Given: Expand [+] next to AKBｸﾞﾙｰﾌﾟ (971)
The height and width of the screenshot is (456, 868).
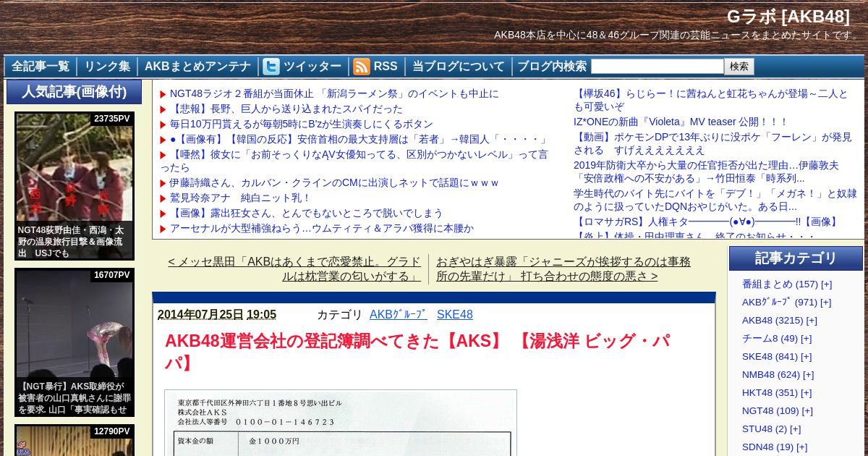Looking at the screenshot, I should click(825, 302).
